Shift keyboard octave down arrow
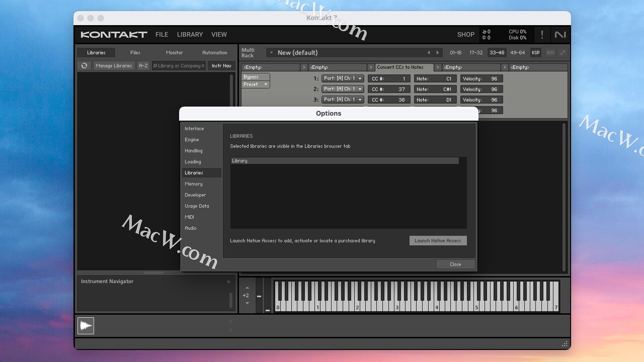Image resolution: width=644 pixels, height=362 pixels. (x=247, y=303)
